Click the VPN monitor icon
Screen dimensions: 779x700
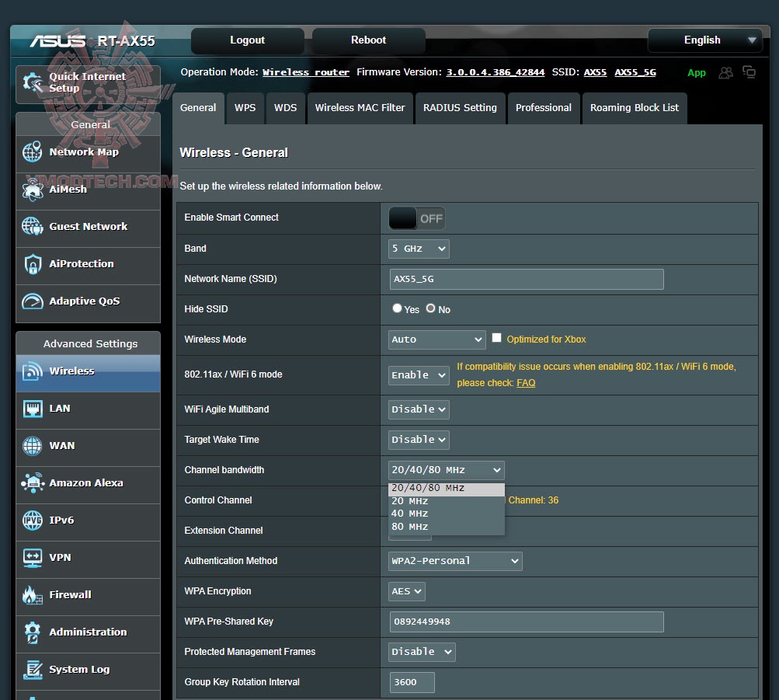33,557
